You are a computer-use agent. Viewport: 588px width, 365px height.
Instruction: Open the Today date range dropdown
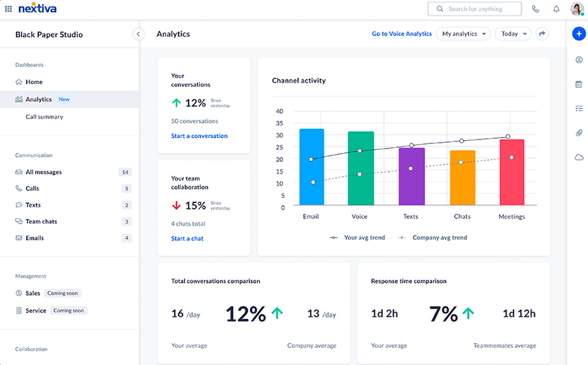[x=512, y=33]
